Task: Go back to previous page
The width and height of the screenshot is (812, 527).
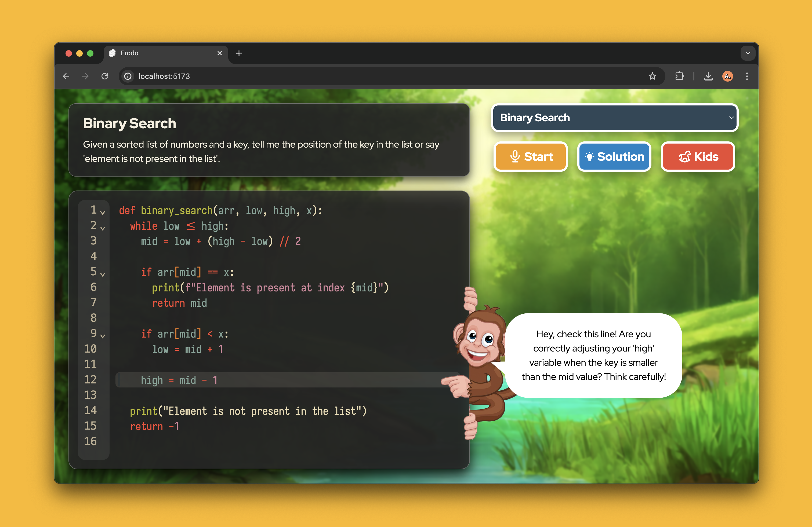Action: 66,76
